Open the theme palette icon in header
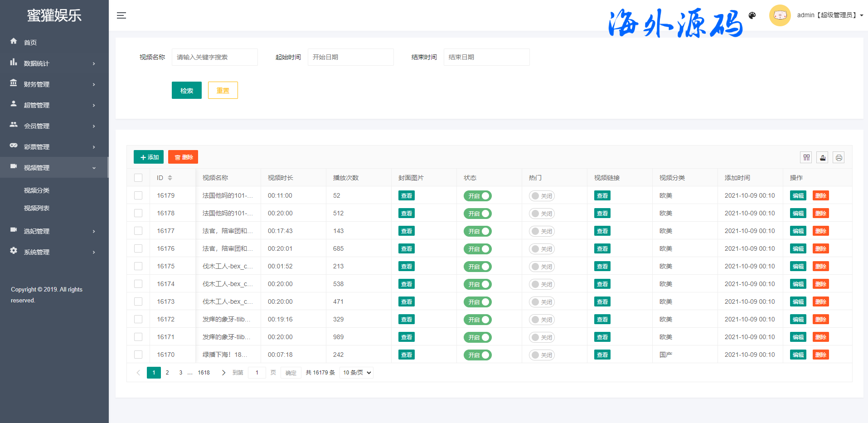 [752, 15]
